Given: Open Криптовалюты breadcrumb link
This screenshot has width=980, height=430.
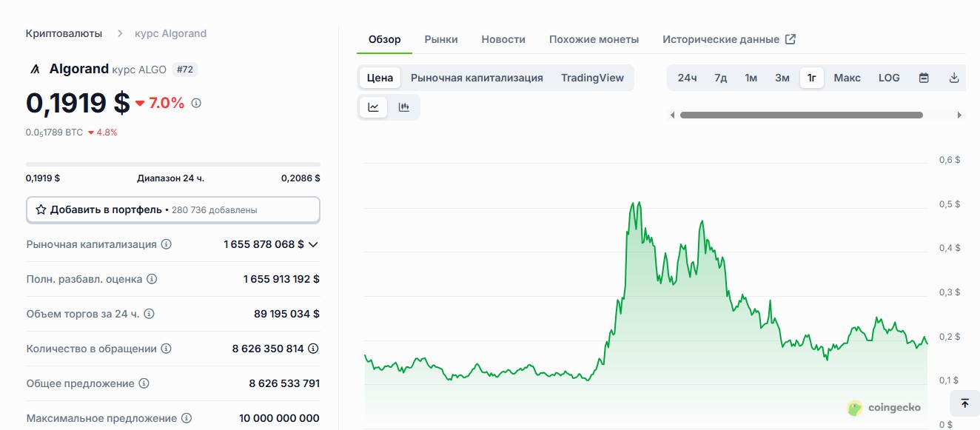Looking at the screenshot, I should click(64, 33).
